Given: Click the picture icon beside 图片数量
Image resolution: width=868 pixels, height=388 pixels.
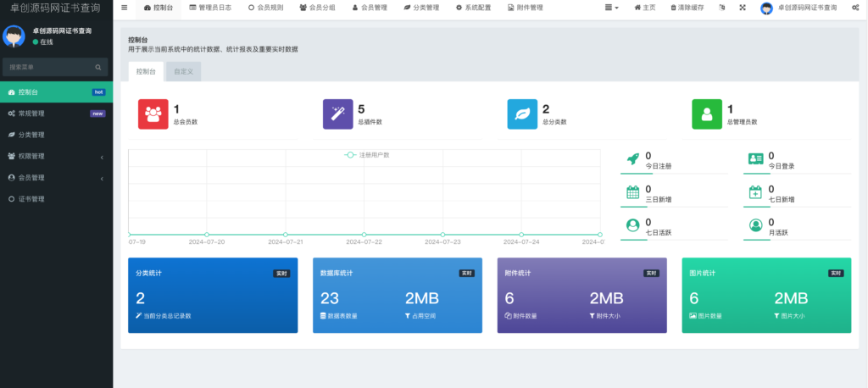Looking at the screenshot, I should (x=693, y=316).
